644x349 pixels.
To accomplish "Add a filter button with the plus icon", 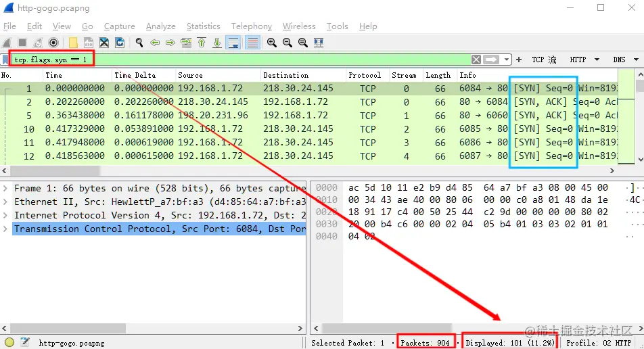I will (x=519, y=60).
